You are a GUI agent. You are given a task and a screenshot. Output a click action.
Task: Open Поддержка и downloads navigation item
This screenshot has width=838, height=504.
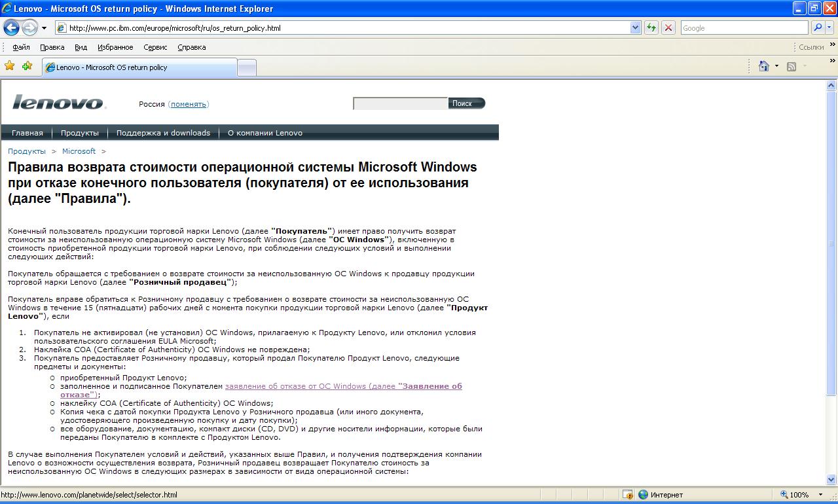pos(164,133)
